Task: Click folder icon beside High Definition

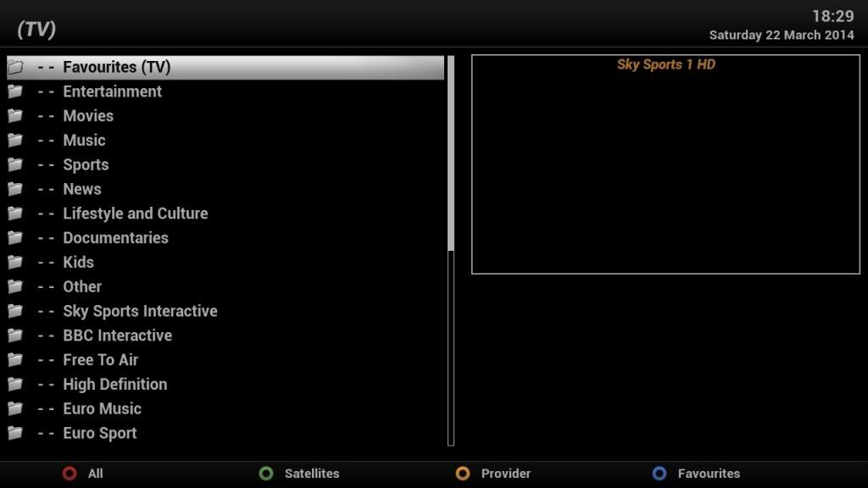Action: (x=15, y=384)
